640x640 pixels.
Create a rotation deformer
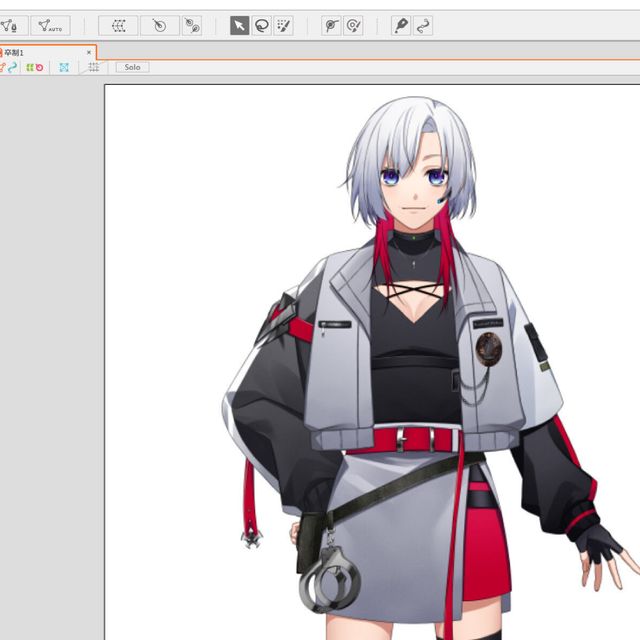tap(160, 26)
